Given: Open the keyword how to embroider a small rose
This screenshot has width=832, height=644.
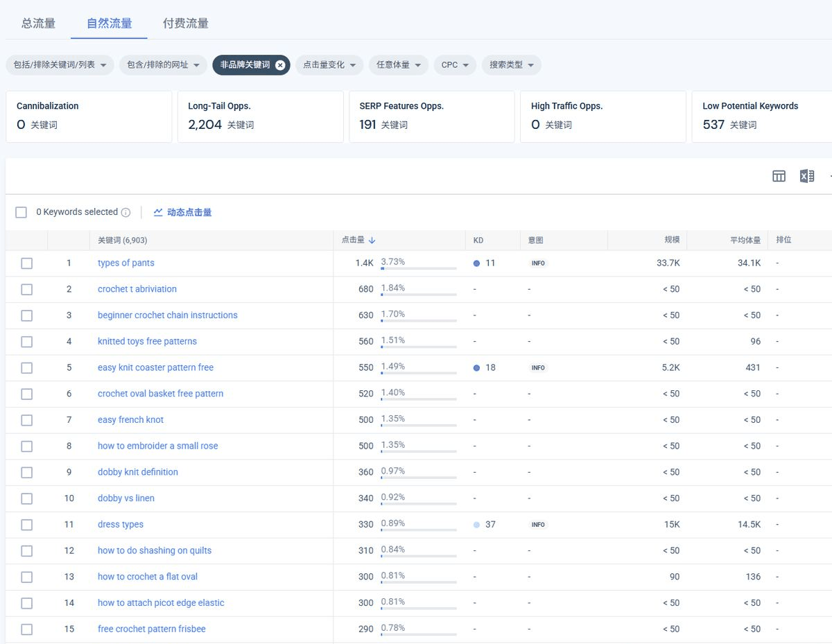Looking at the screenshot, I should pyautogui.click(x=158, y=446).
